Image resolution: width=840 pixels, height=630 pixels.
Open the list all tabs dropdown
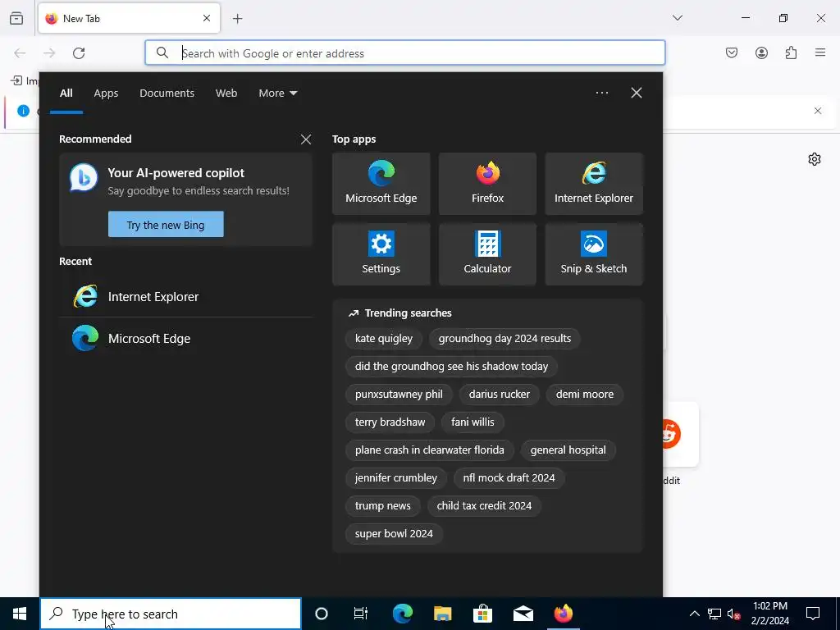click(x=678, y=18)
